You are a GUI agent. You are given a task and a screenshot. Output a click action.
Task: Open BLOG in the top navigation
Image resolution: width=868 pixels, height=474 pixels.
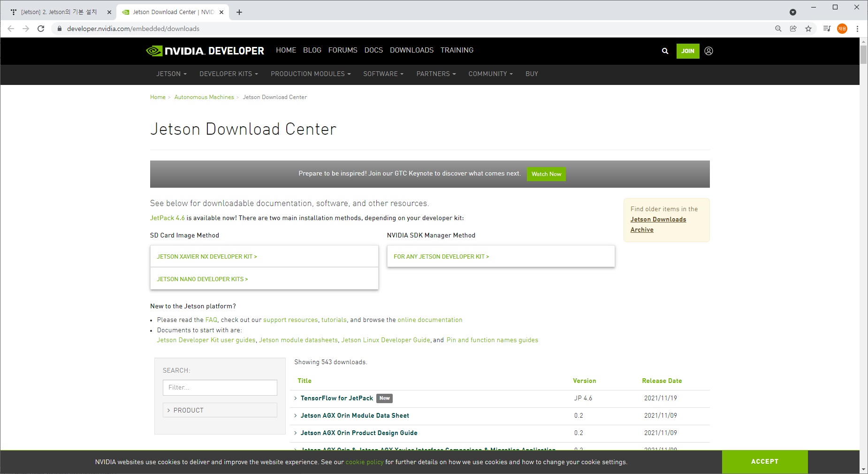point(312,50)
